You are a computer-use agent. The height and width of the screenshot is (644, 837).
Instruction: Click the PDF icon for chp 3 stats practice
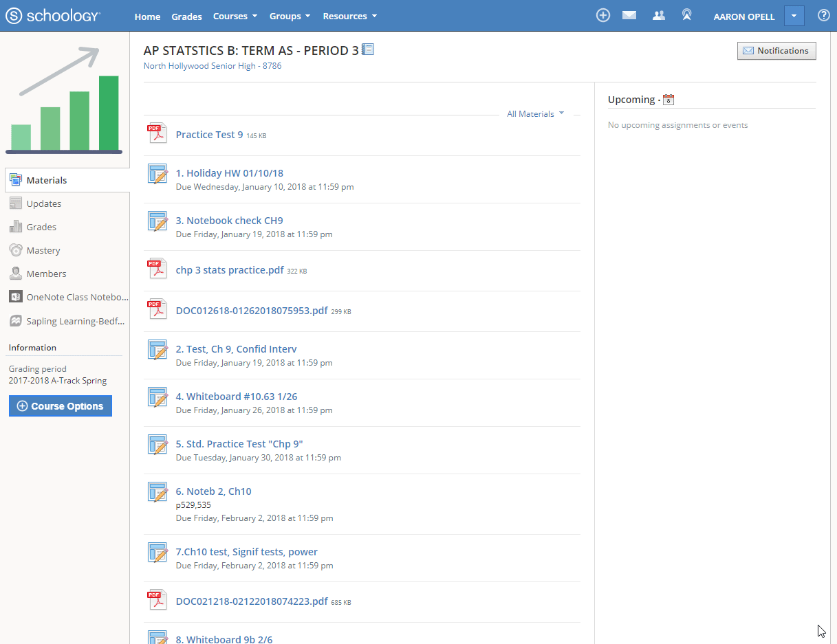[157, 268]
